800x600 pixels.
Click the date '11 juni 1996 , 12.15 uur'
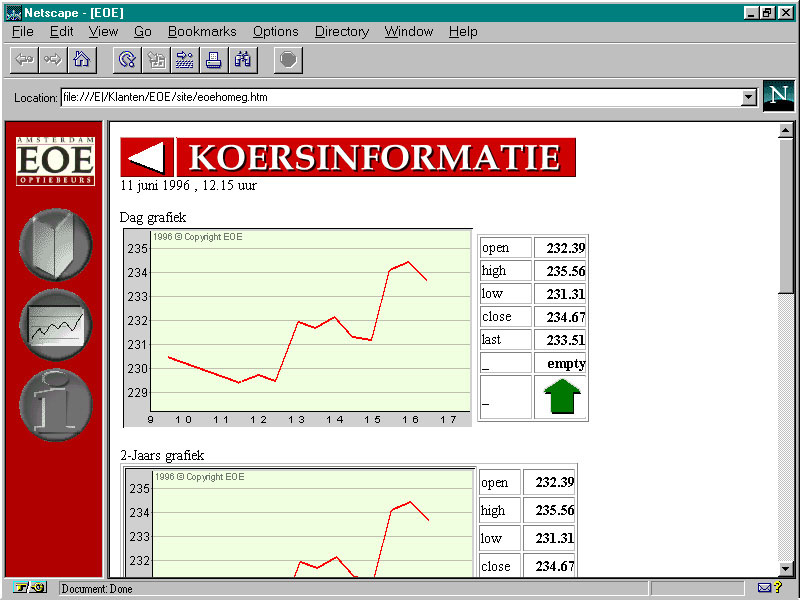[x=188, y=185]
